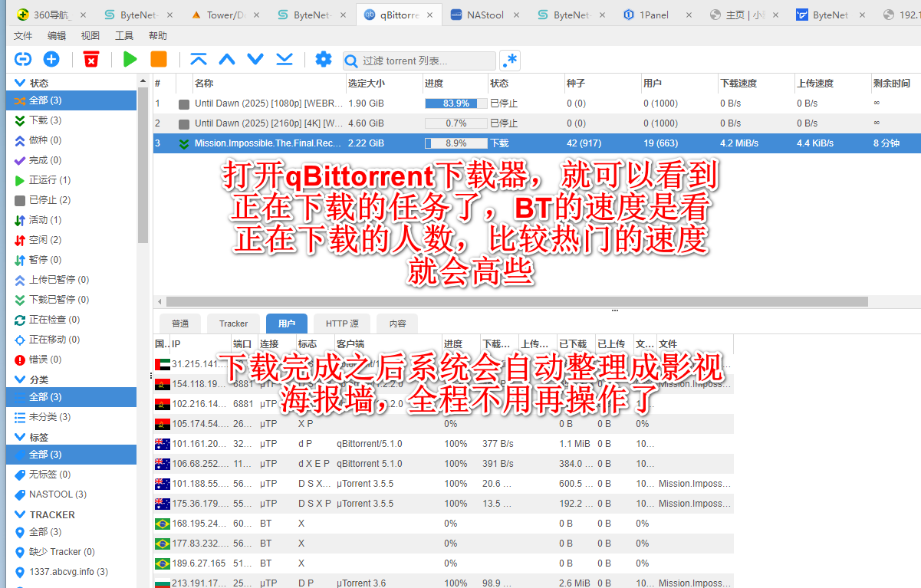The height and width of the screenshot is (588, 921).
Task: Move torrent to bottom of queue
Action: click(x=285, y=60)
